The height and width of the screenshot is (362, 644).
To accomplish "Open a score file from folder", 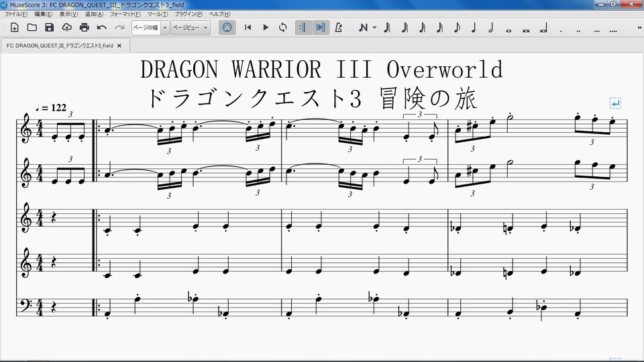I will pos(32,27).
